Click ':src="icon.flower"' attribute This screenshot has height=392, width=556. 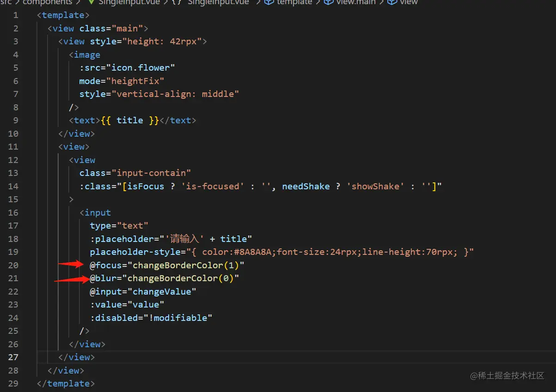click(x=127, y=68)
